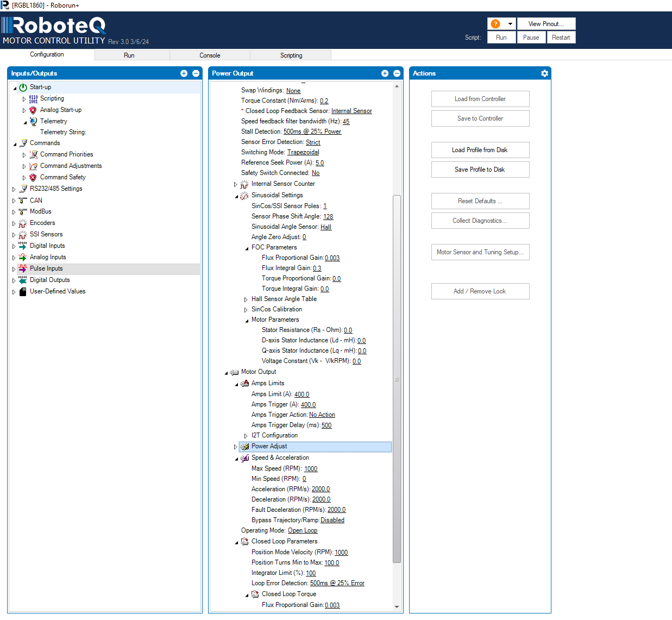Click Power Output scrollbar up arrow

coord(397,86)
